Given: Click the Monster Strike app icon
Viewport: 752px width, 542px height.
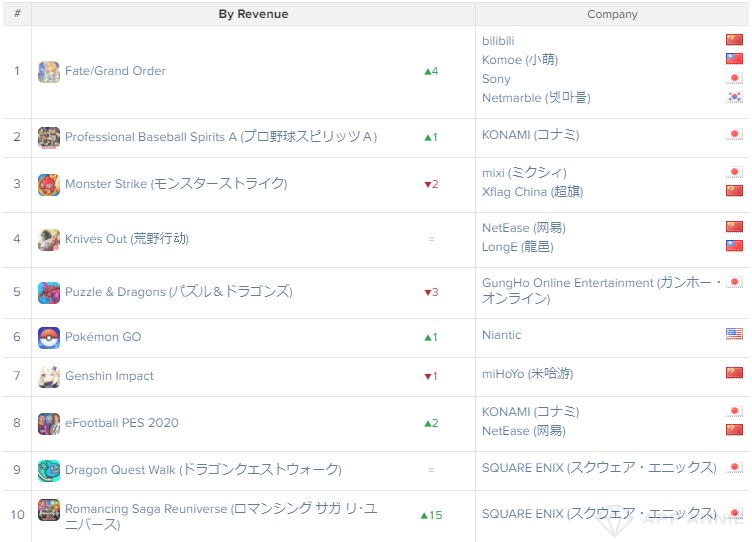Looking at the screenshot, I should coord(49,185).
